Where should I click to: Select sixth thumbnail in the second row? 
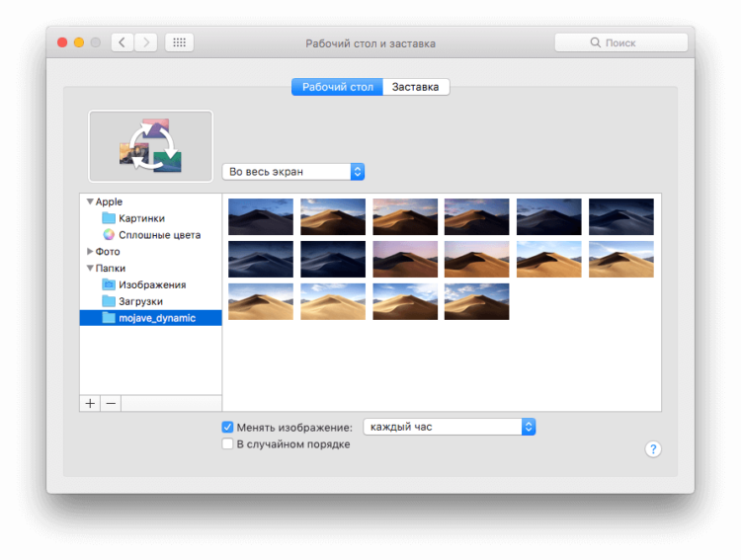click(621, 259)
